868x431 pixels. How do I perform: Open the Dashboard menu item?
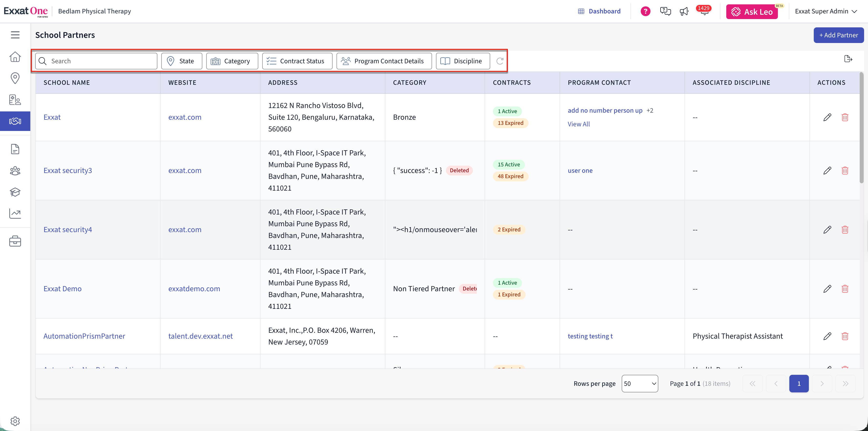(x=599, y=11)
